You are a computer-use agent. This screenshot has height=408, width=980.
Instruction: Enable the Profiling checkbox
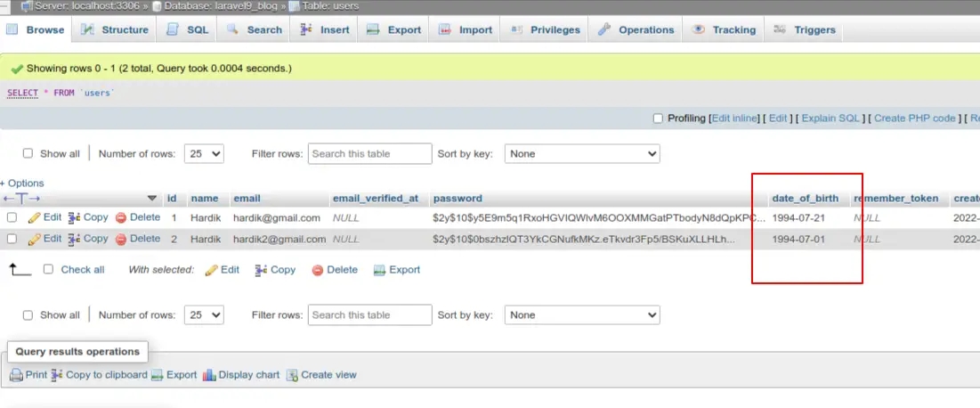pyautogui.click(x=658, y=118)
